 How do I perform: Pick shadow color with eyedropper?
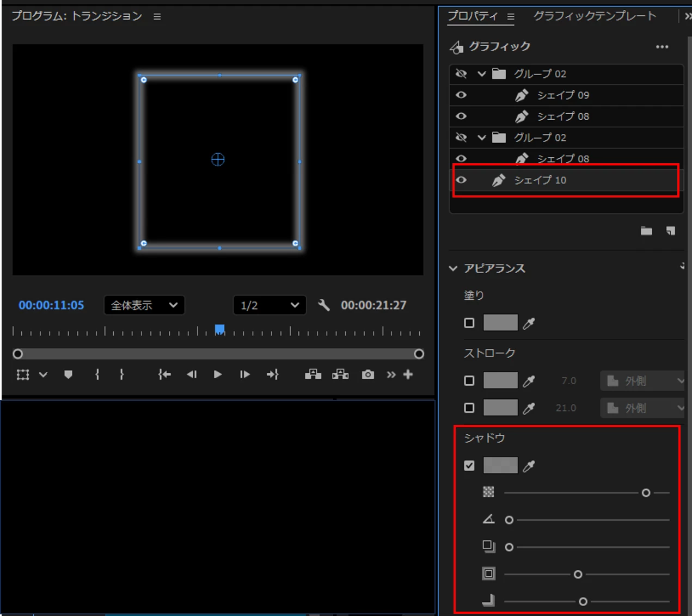pyautogui.click(x=529, y=466)
